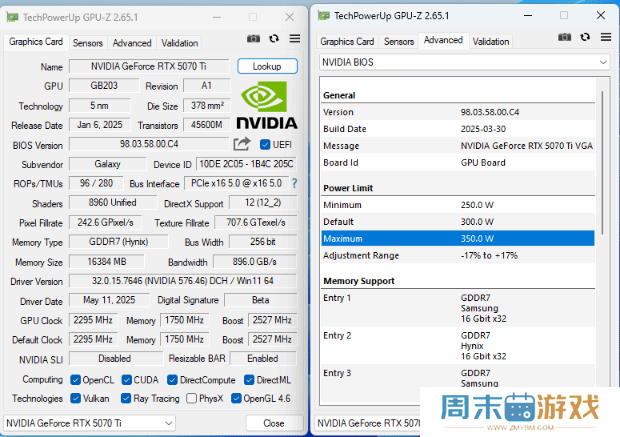Select the Maximum 350.0 W power row

tap(457, 238)
